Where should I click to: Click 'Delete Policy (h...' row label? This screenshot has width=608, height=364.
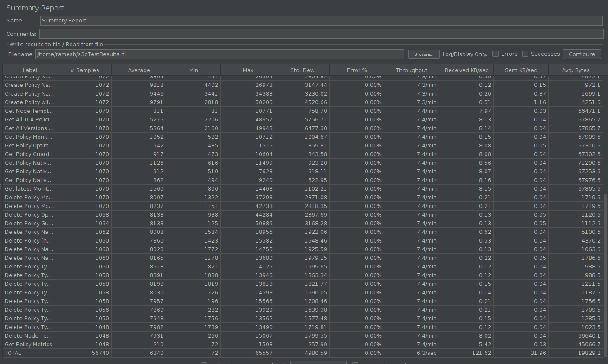point(28,241)
